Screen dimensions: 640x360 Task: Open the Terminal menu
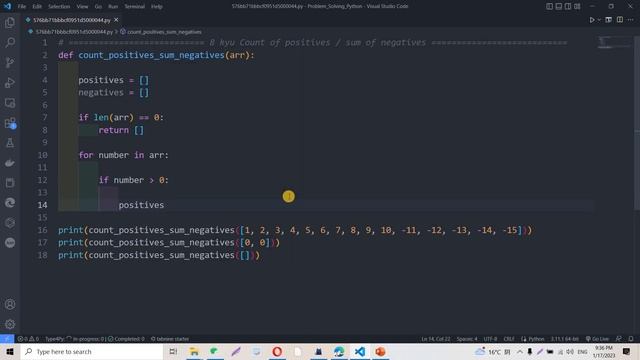(x=135, y=7)
